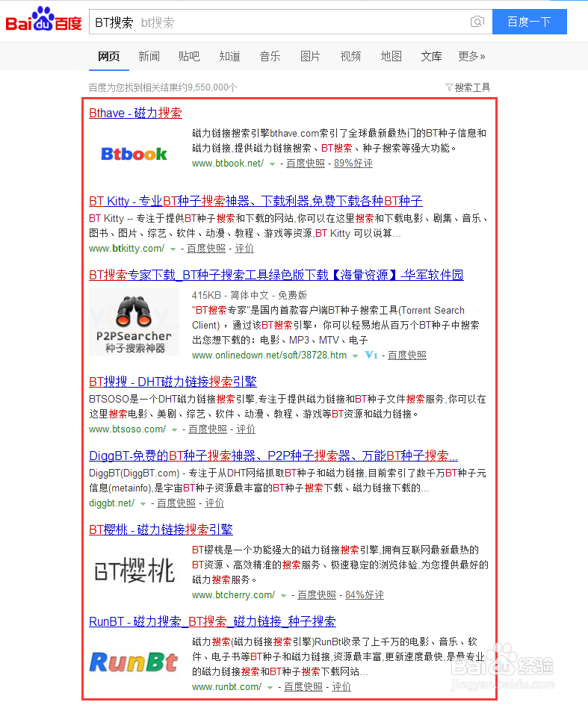Open the DiggBT result title link
Image resolution: width=588 pixels, height=705 pixels.
pos(273,456)
